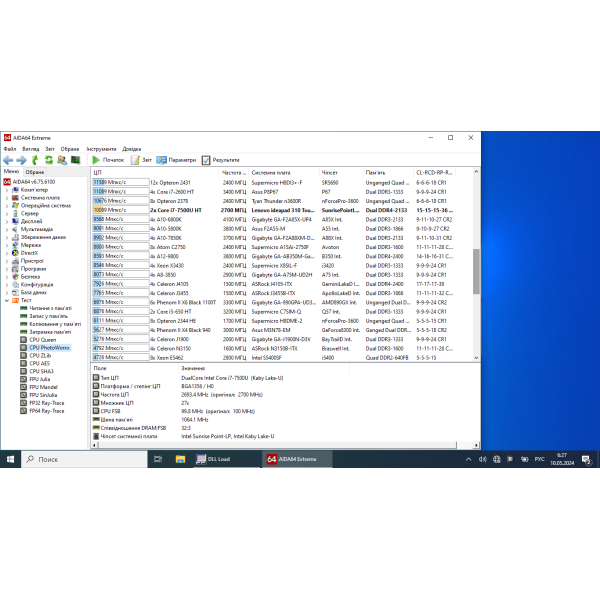Select the FPU Mandel benchmark

coord(43,387)
